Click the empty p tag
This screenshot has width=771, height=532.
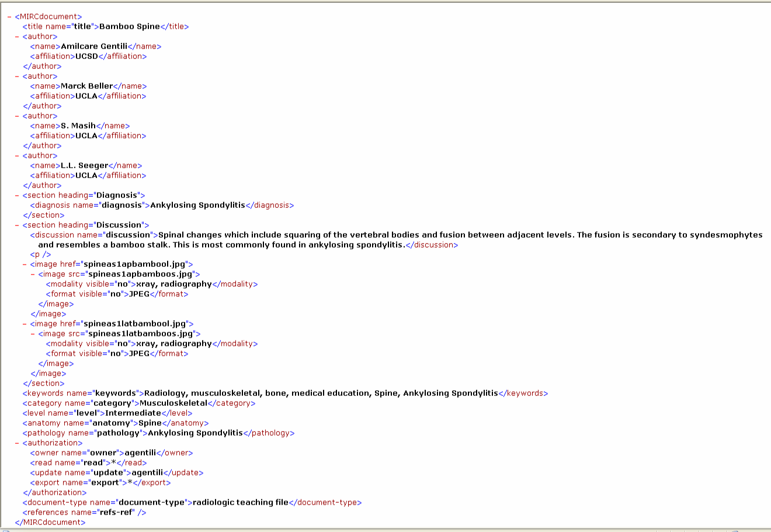[41, 255]
